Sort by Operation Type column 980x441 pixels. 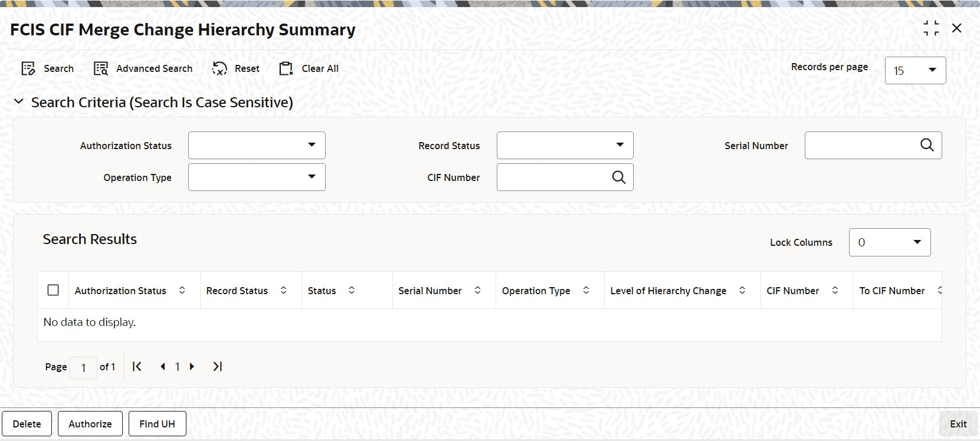coord(586,290)
